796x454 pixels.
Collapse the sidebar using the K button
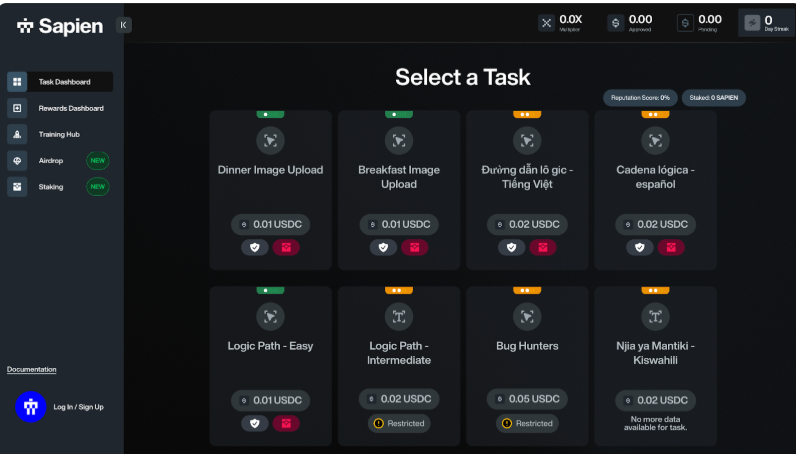point(123,25)
